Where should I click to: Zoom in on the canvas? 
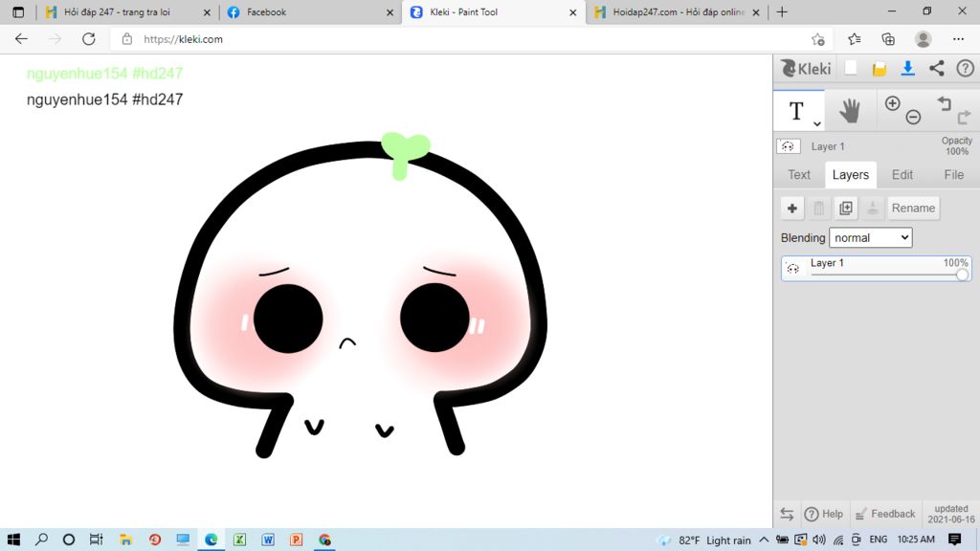tap(893, 103)
